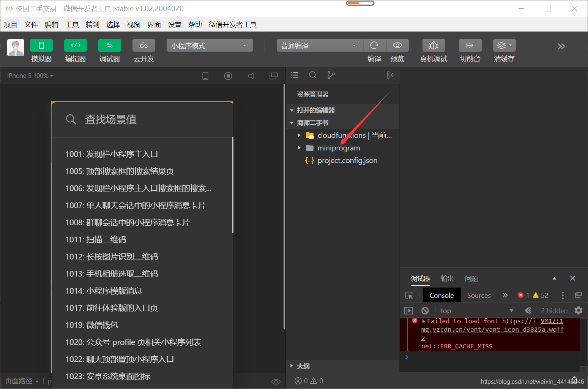Screen dimensions: 588x389
Task: Start 真机调试 remote debugging
Action: 434,45
